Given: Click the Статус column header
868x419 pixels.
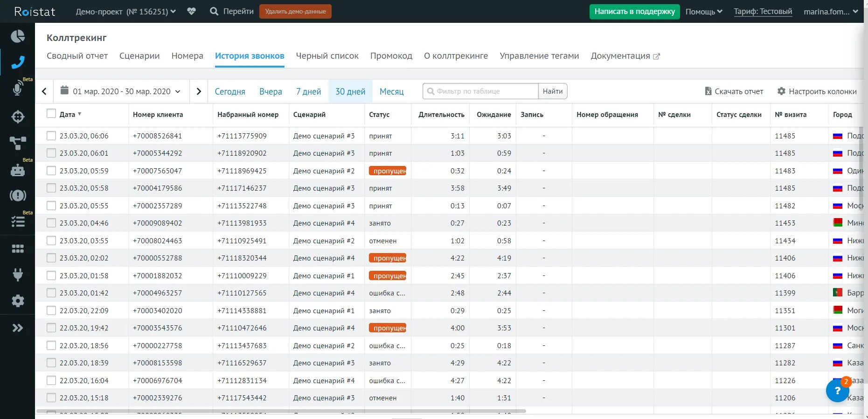Looking at the screenshot, I should [x=379, y=114].
